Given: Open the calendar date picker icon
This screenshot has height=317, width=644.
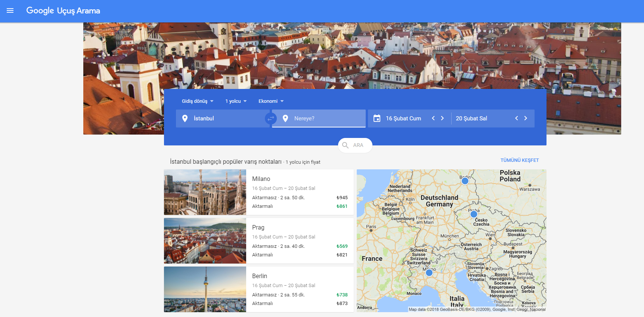Looking at the screenshot, I should [x=377, y=119].
